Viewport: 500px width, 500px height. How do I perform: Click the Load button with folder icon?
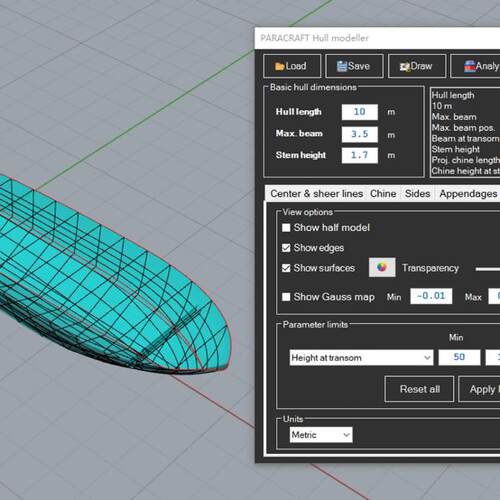[x=292, y=66]
